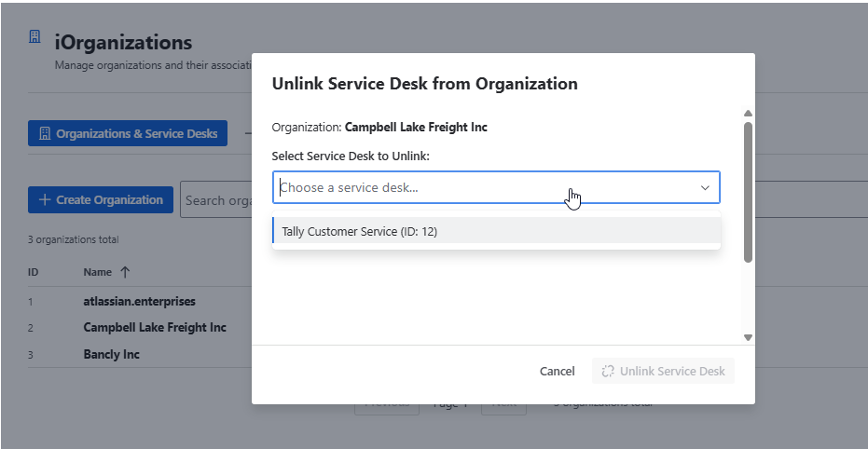The width and height of the screenshot is (868, 449).
Task: Click the iOrganizations page title
Action: 123,42
